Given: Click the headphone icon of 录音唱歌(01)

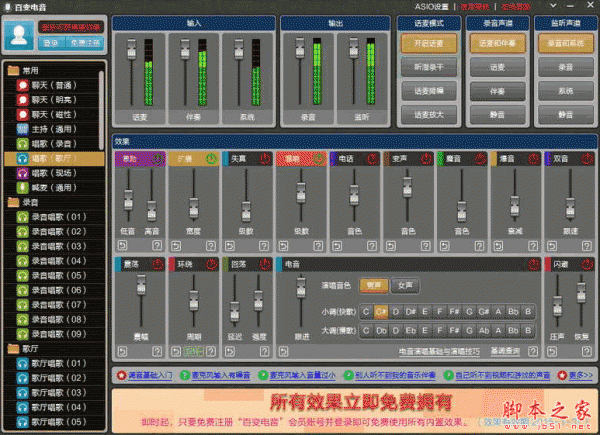Looking at the screenshot, I should (x=23, y=217).
